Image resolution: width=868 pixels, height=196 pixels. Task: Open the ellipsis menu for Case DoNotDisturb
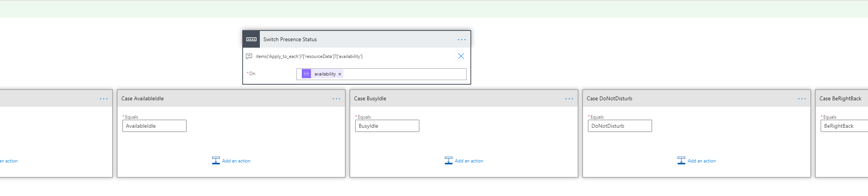pyautogui.click(x=802, y=99)
